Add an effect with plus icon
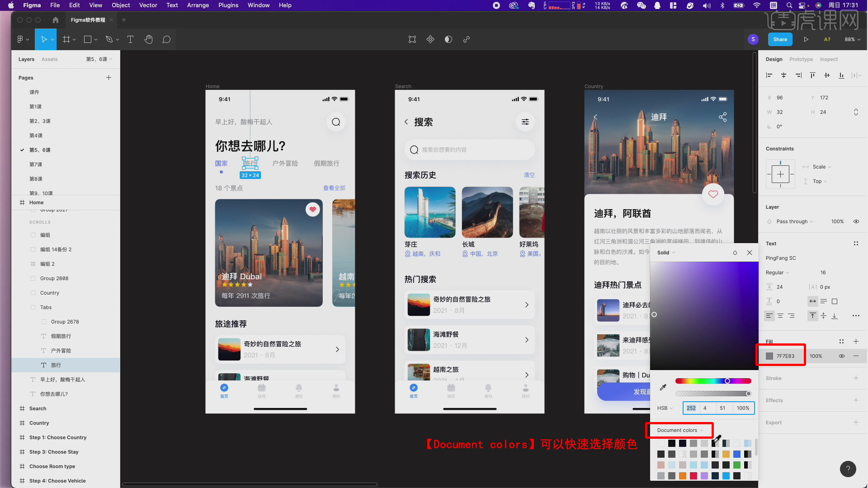 pyautogui.click(x=856, y=400)
